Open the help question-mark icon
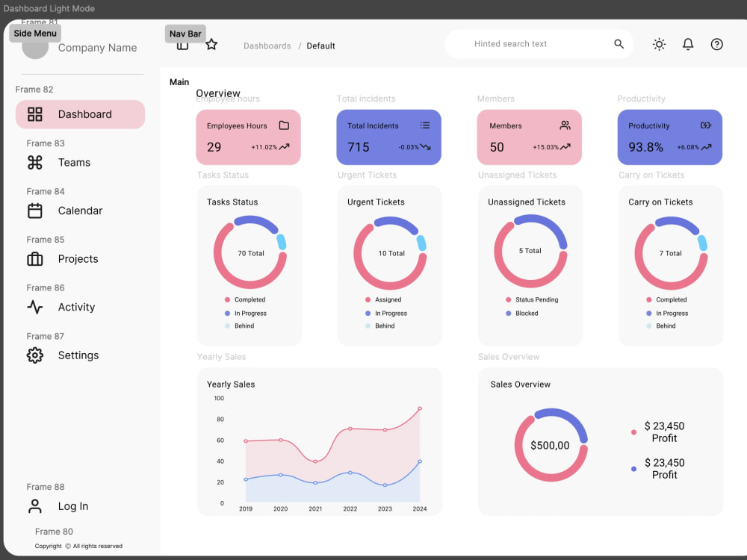The width and height of the screenshot is (747, 560). point(717,44)
